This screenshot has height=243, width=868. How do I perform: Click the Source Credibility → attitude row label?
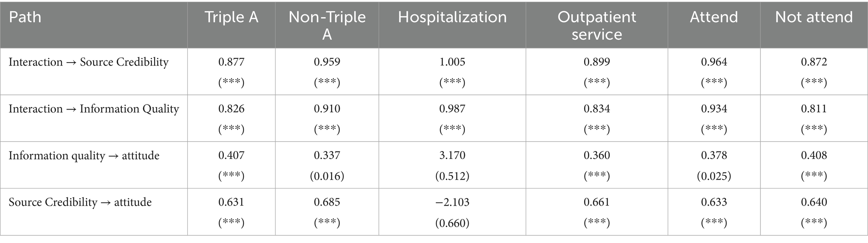click(80, 202)
